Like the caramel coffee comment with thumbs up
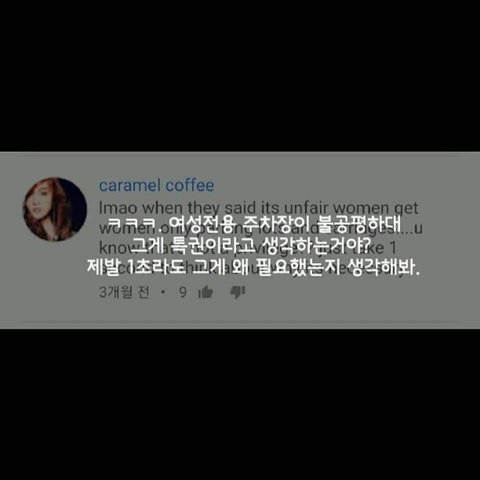Viewport: 480px width, 480px height. [x=206, y=292]
